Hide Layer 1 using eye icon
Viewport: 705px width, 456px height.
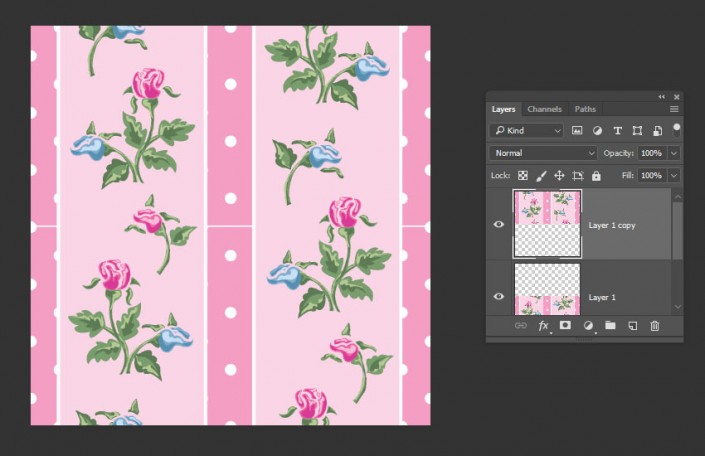[499, 297]
